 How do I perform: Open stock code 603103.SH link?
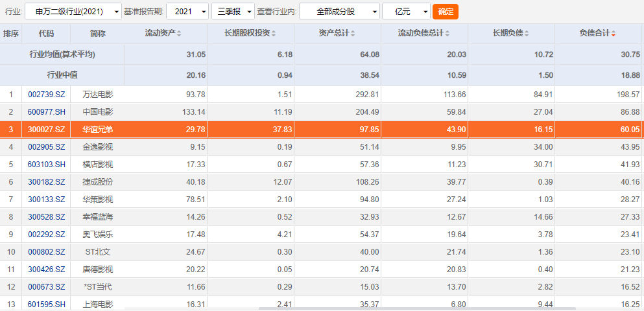[x=47, y=165]
